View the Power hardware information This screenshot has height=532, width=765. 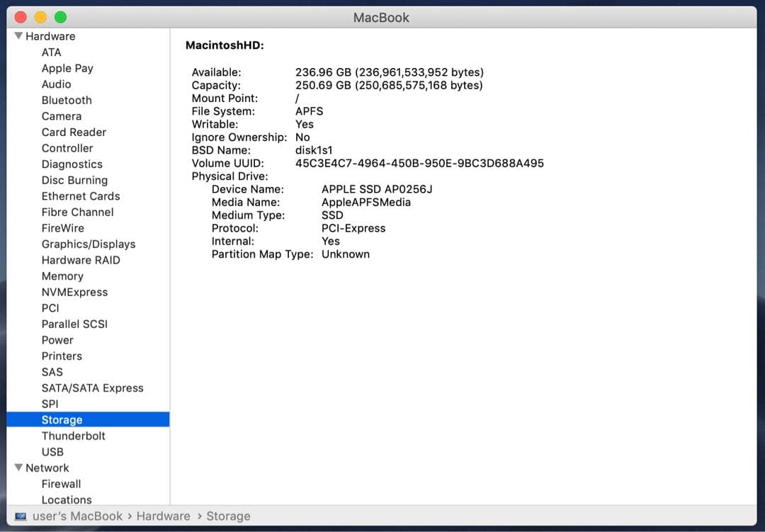(x=57, y=340)
